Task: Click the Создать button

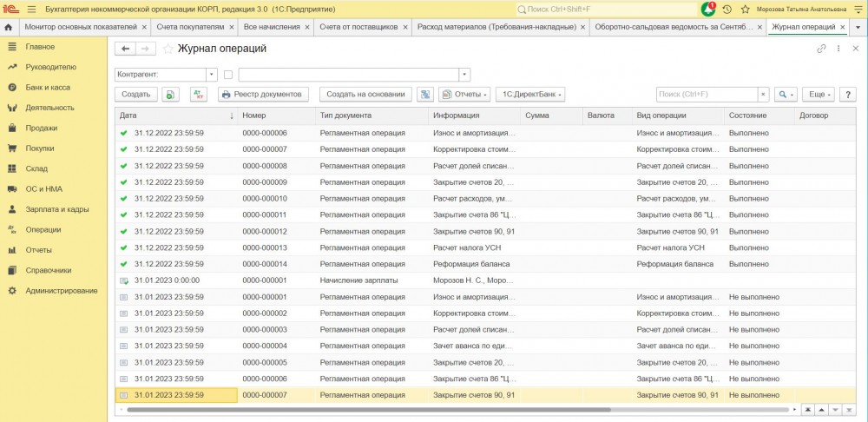Action: click(135, 94)
